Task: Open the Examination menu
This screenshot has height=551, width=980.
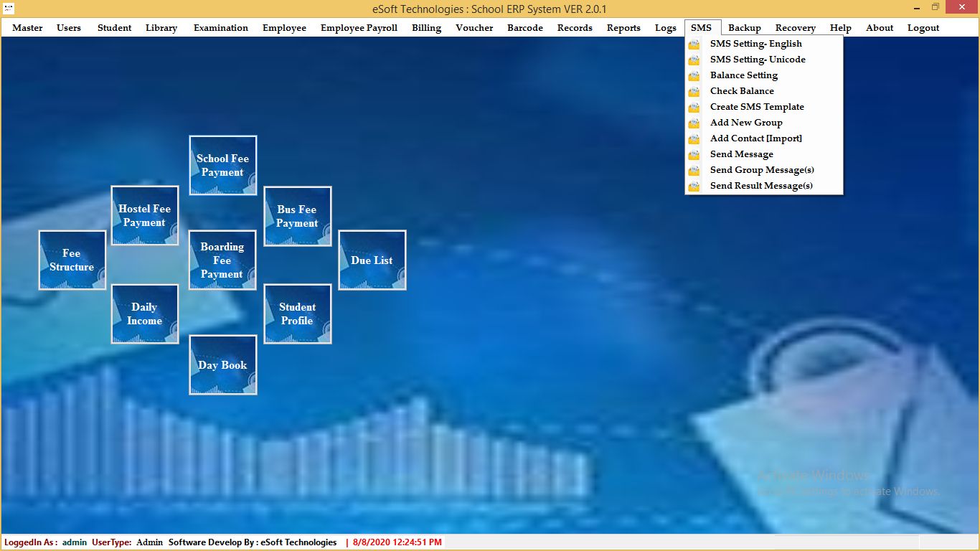Action: [x=221, y=28]
